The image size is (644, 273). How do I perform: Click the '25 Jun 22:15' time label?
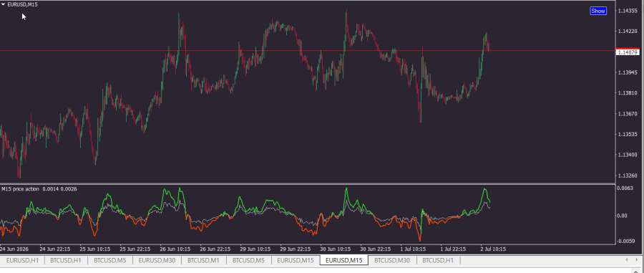point(135,249)
